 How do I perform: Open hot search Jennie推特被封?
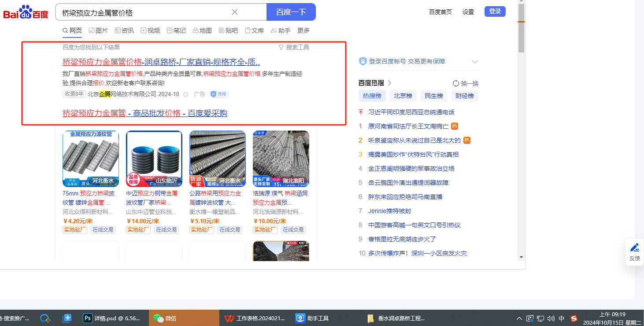pyautogui.click(x=390, y=211)
